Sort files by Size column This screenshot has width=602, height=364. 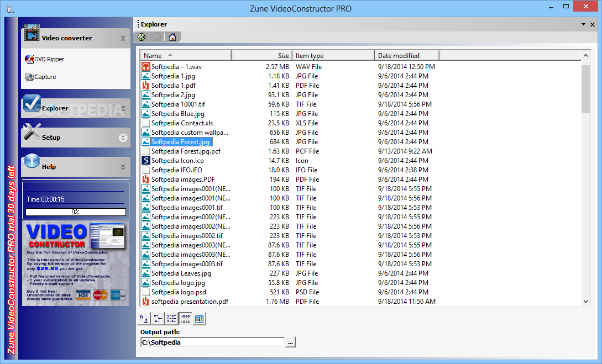click(x=262, y=56)
